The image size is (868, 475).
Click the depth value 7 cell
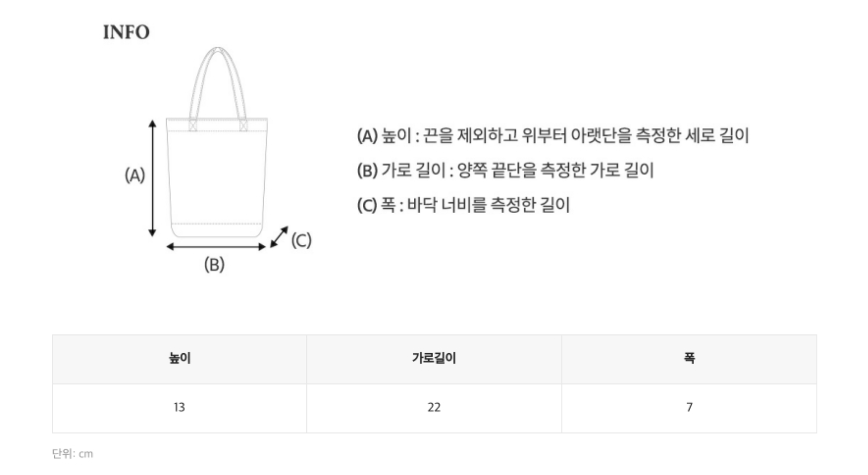[x=689, y=407]
